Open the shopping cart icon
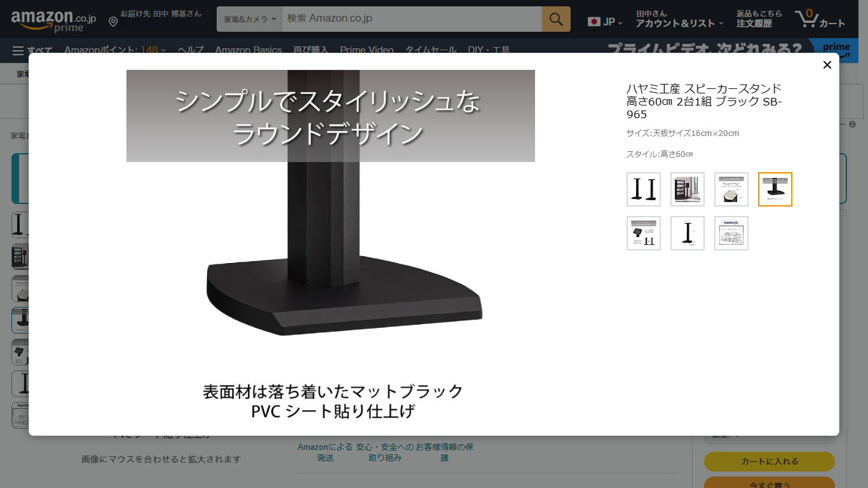The image size is (868, 488). [820, 18]
